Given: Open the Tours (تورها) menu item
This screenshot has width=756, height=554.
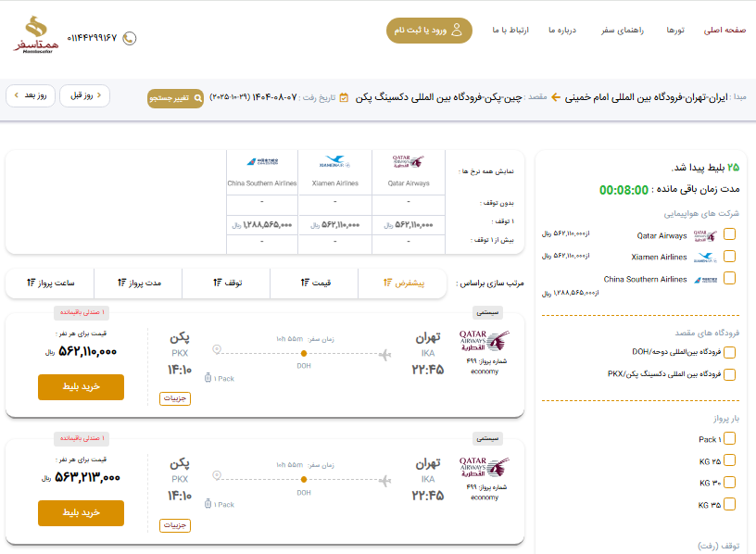Looking at the screenshot, I should pos(675,31).
